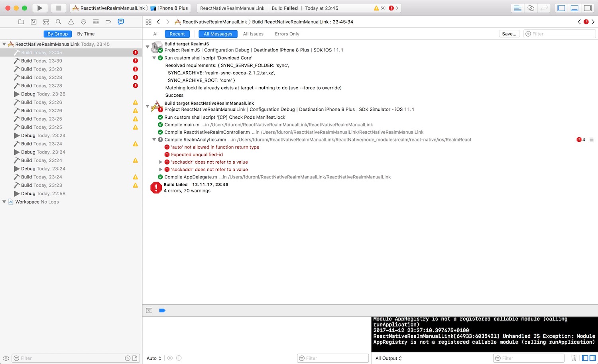
Task: Click the build log Filter field
Action: [x=560, y=34]
